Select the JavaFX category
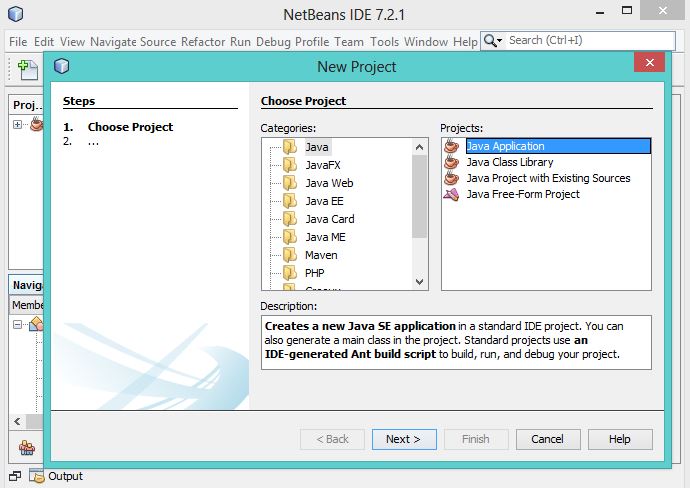 click(x=323, y=165)
